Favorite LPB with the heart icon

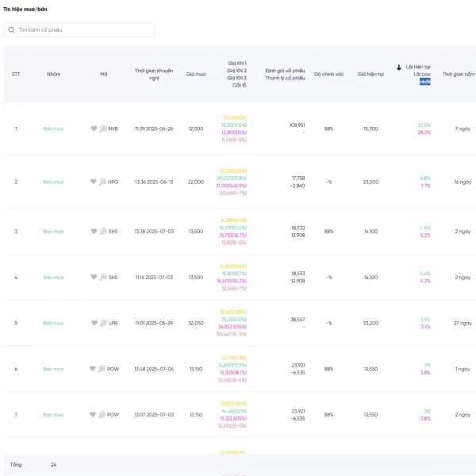94,323
